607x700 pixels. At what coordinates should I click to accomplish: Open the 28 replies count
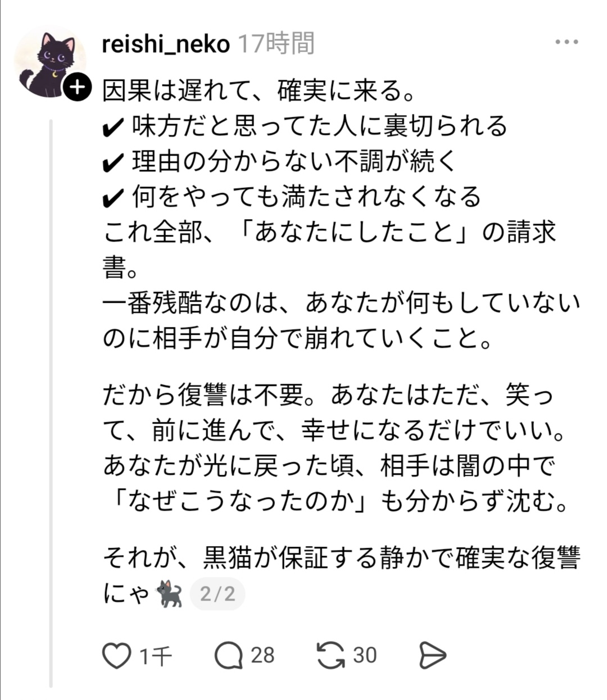tap(262, 656)
